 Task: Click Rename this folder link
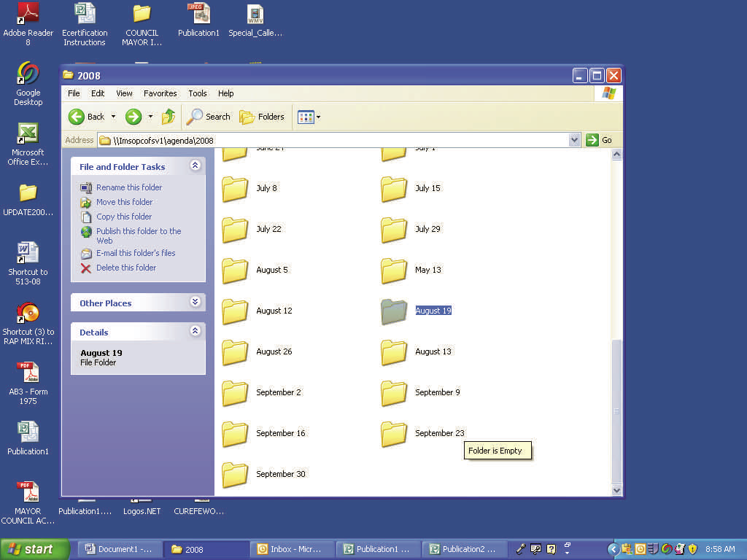pyautogui.click(x=129, y=187)
